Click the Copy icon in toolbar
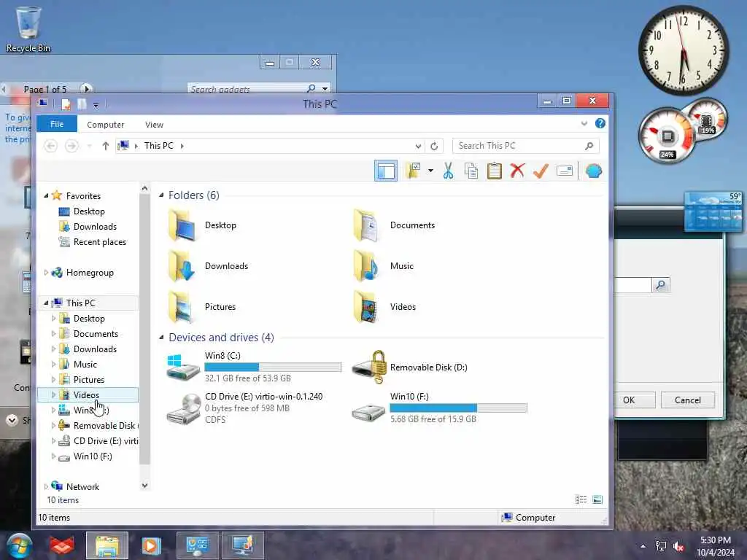 tap(471, 171)
